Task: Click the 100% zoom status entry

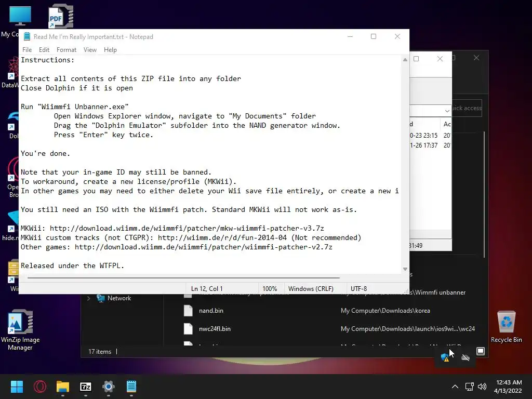Action: click(270, 289)
